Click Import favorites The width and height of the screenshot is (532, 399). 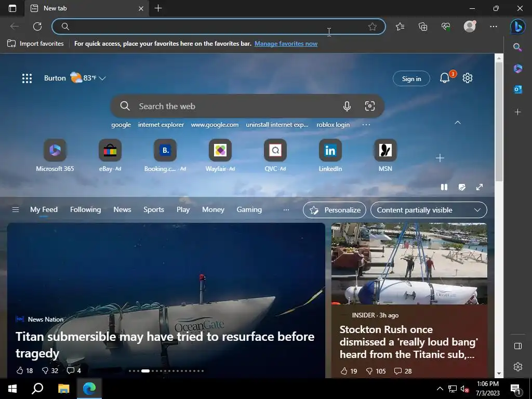pos(35,44)
